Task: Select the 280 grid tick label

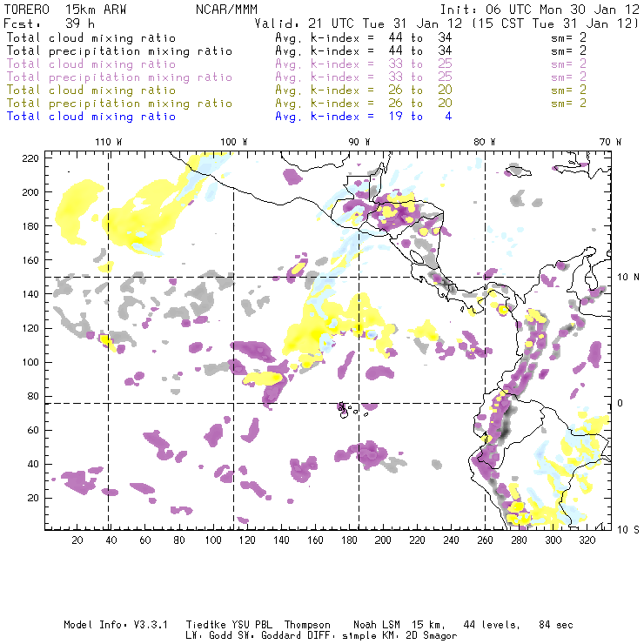Action: pos(520,540)
